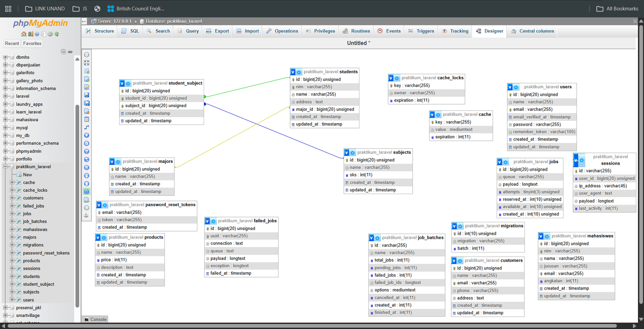The height and width of the screenshot is (329, 644).
Task: Collapse the praktikum_laravel database node
Action: tap(5, 167)
